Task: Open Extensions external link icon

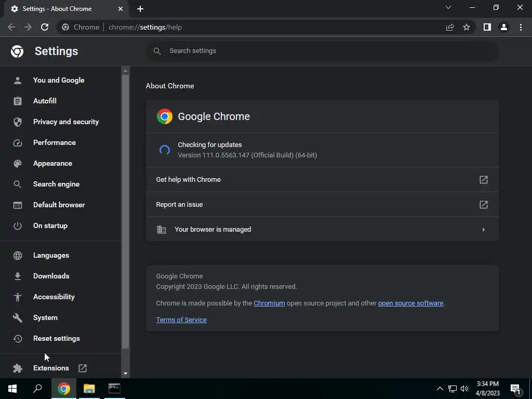Action: tap(83, 368)
